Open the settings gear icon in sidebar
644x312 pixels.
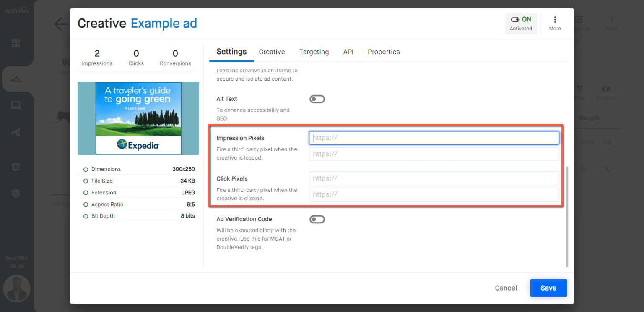tap(16, 193)
